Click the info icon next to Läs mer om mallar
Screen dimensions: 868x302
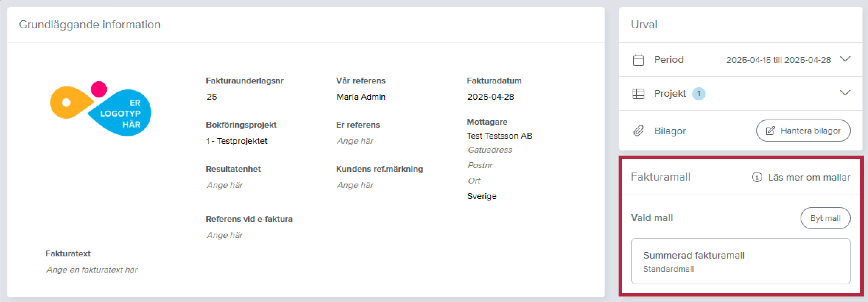(x=757, y=177)
